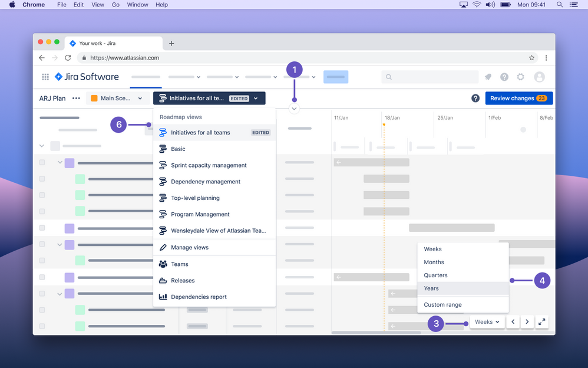Click the notifications bell icon

(x=488, y=77)
